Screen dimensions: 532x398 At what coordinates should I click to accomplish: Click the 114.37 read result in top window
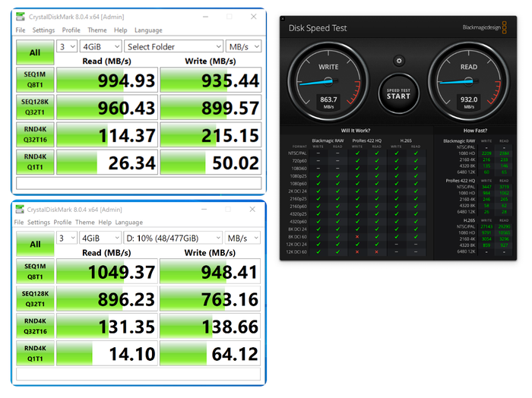(107, 134)
